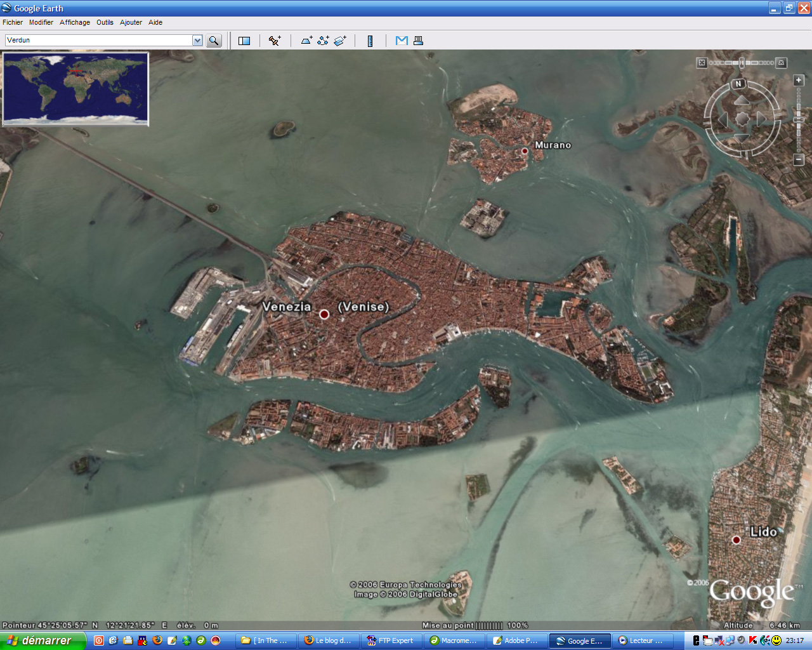Switch to In The taskbar folder window
The height and width of the screenshot is (650, 812).
click(265, 640)
